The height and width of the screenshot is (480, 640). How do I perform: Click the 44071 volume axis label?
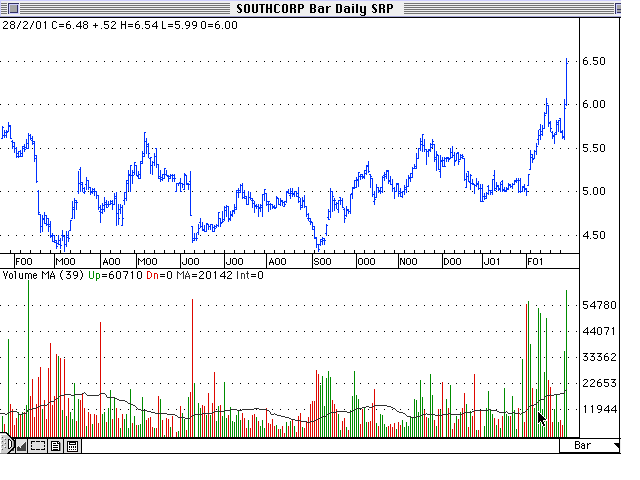tap(599, 331)
